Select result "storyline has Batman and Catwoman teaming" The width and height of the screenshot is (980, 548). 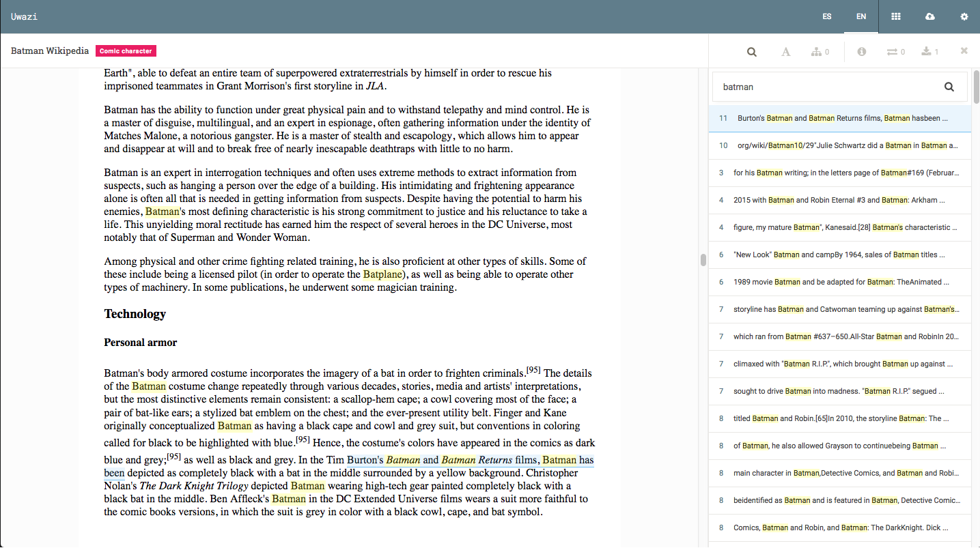(x=840, y=309)
